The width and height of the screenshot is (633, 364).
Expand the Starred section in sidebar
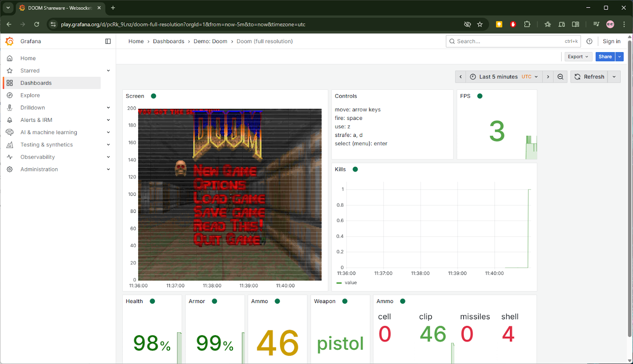click(x=108, y=70)
